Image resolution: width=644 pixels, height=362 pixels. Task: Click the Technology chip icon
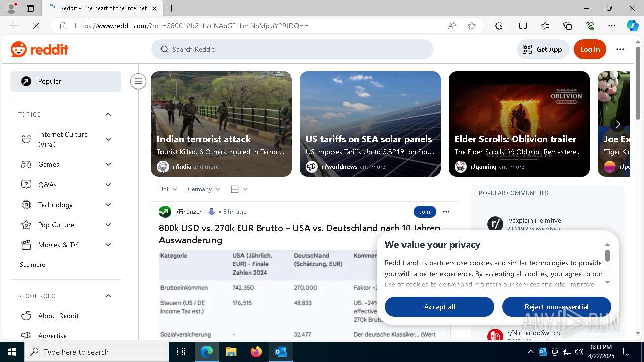pyautogui.click(x=26, y=205)
